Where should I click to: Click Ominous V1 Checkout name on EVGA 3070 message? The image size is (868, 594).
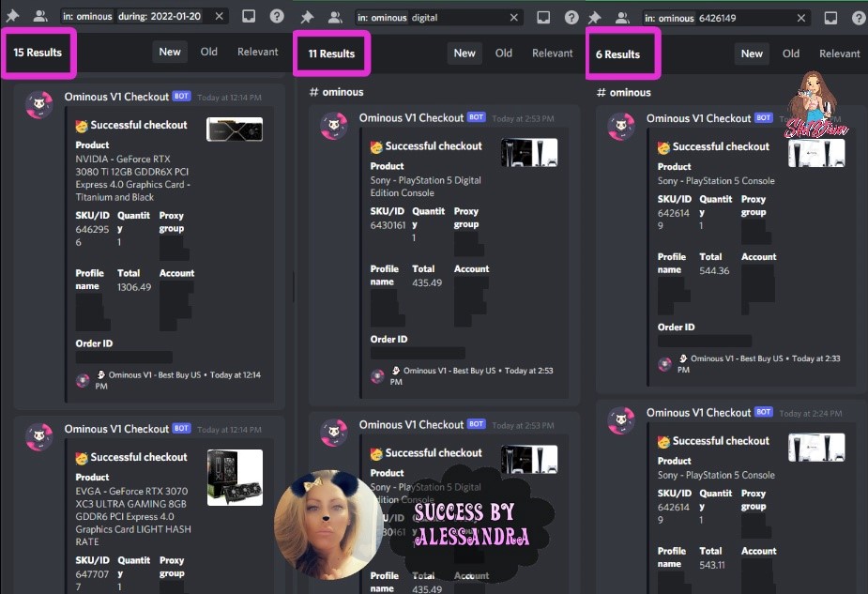click(x=116, y=429)
